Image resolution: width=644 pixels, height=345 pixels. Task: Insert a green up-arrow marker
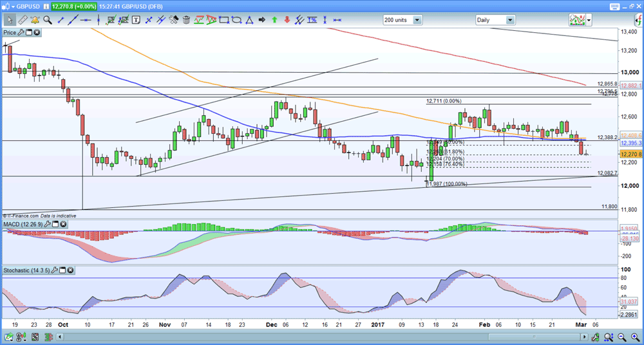click(x=274, y=19)
